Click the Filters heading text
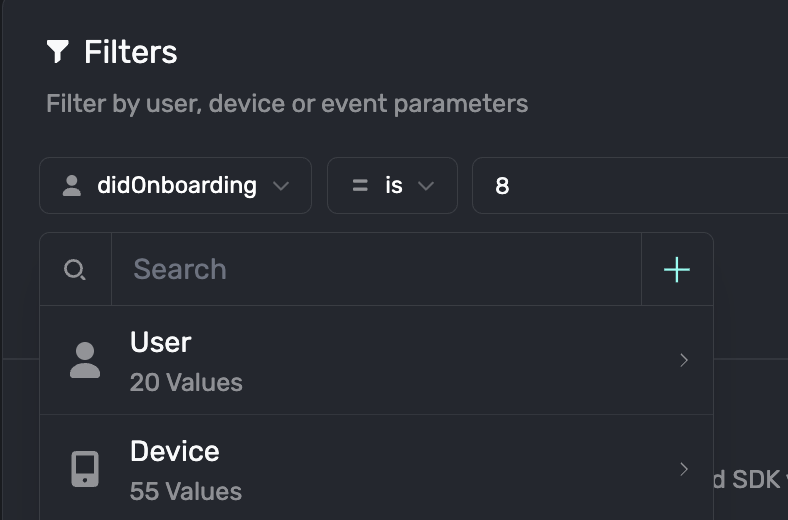Image resolution: width=788 pixels, height=520 pixels. [131, 52]
